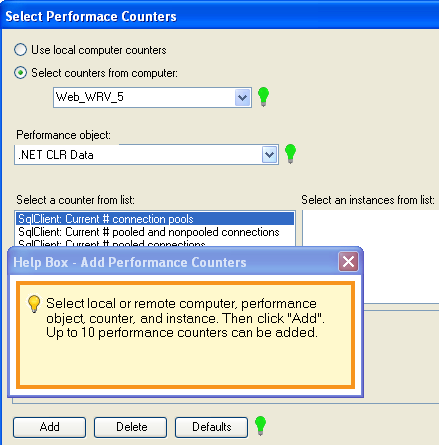Image resolution: width=439 pixels, height=445 pixels.
Task: Click the yellow lightbulb icon in Help Box
Action: tap(34, 304)
